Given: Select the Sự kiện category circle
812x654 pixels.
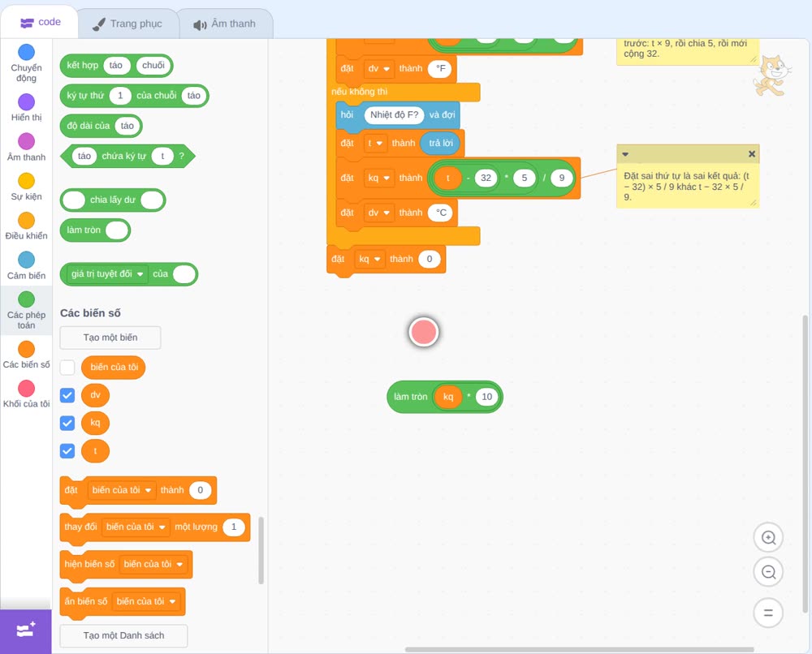Looking at the screenshot, I should [x=27, y=181].
